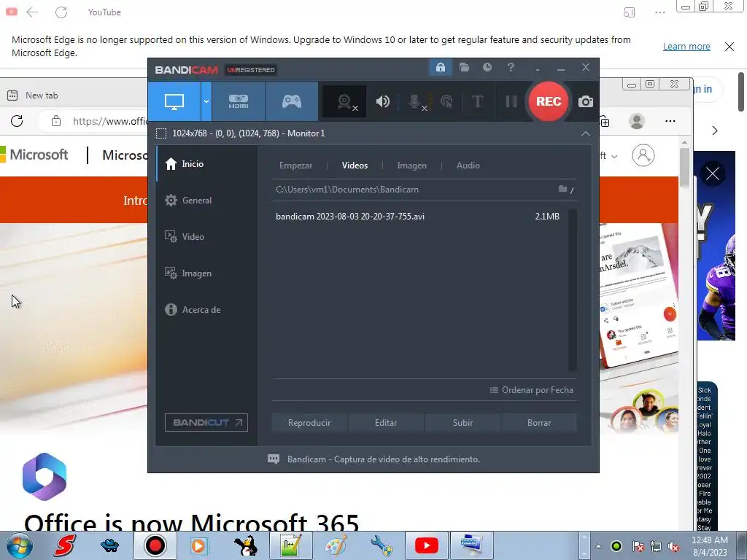Toggle microphone recording
The width and height of the screenshot is (747, 560).
[x=415, y=101]
